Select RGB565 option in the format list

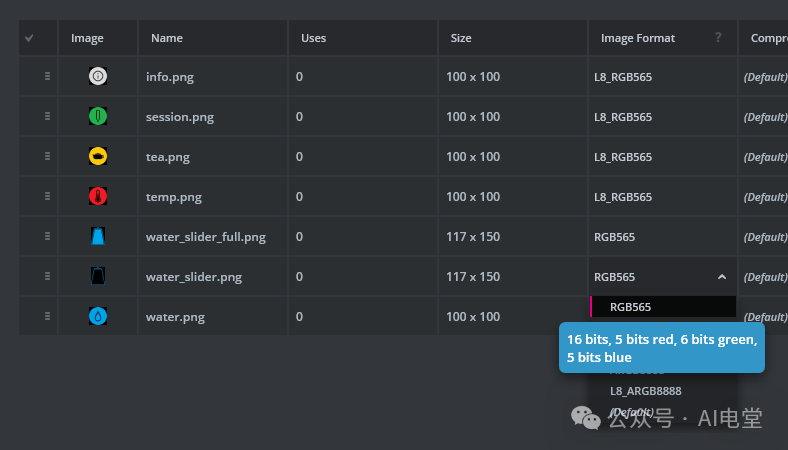(631, 307)
